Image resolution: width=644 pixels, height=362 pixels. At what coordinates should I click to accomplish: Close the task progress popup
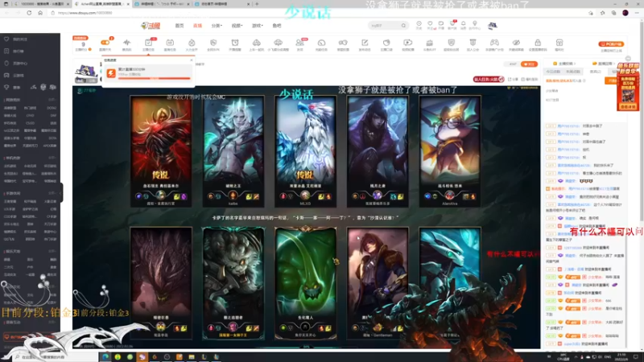pos(192,60)
